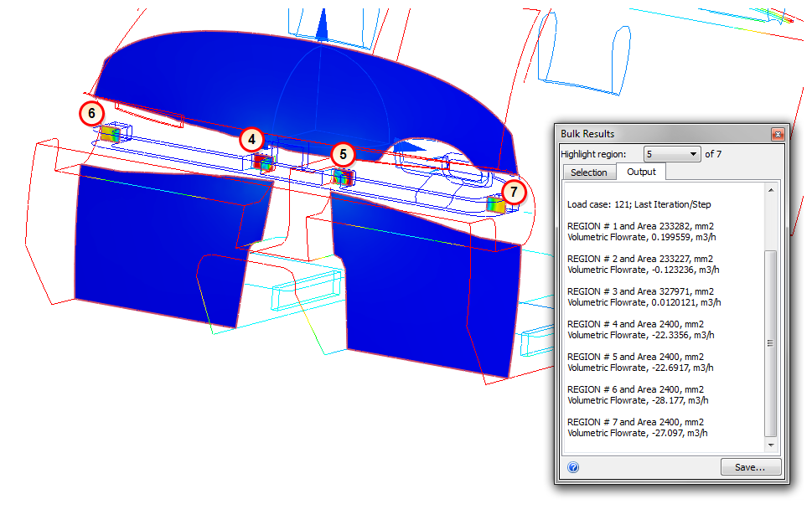Select 'REGION # 7 and Area 2400, mm2' text
Screen dimensions: 812x530
[x=635, y=422]
